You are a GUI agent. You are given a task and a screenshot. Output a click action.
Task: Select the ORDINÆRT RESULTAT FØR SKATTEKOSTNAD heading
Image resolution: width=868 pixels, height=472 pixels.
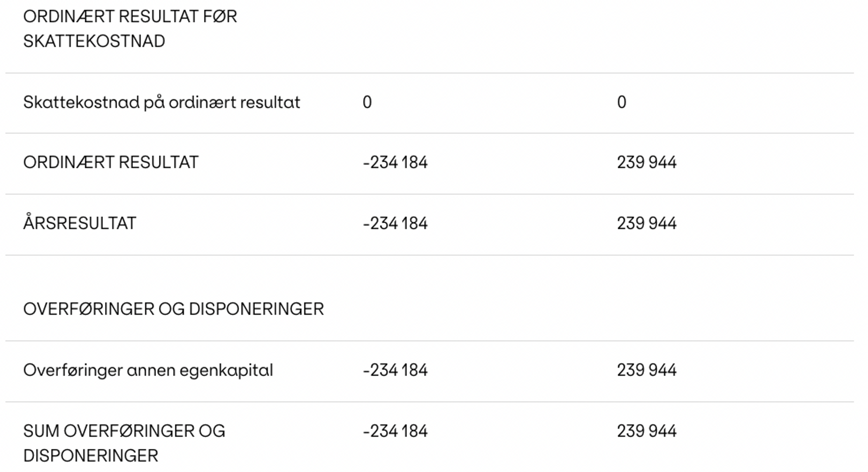tap(130, 29)
